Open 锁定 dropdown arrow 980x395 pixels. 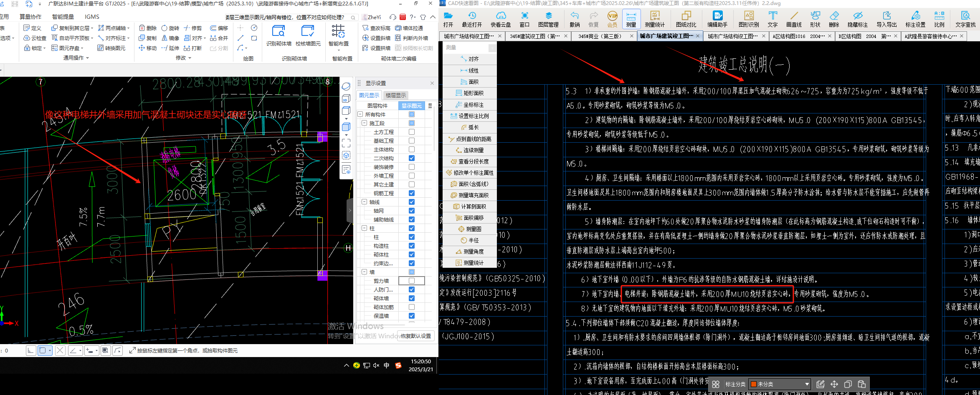[x=44, y=48]
